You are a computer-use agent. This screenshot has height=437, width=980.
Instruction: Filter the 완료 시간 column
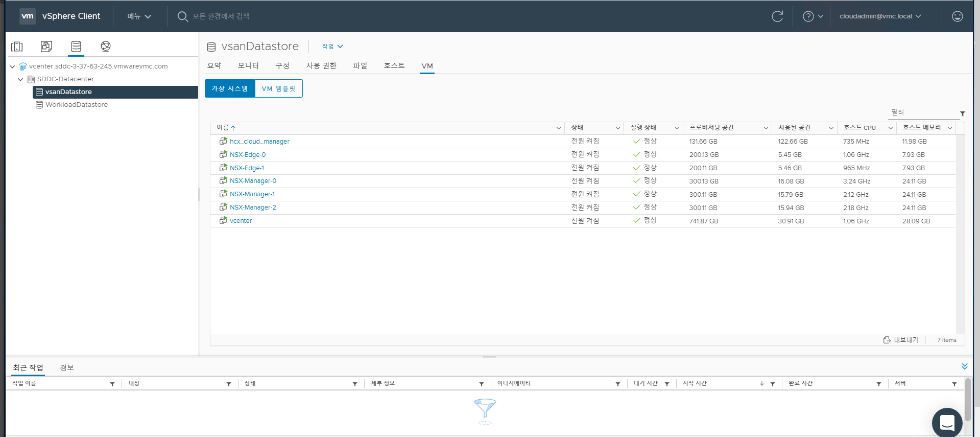(879, 384)
